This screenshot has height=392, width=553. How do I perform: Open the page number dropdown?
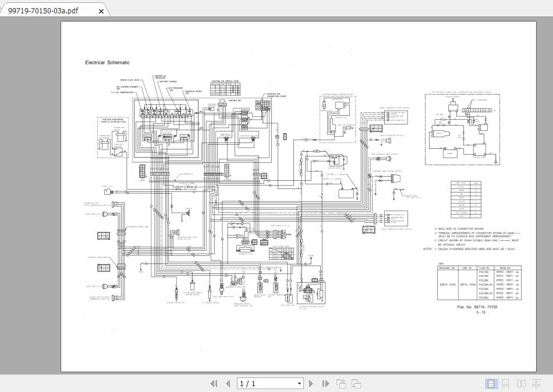click(299, 383)
